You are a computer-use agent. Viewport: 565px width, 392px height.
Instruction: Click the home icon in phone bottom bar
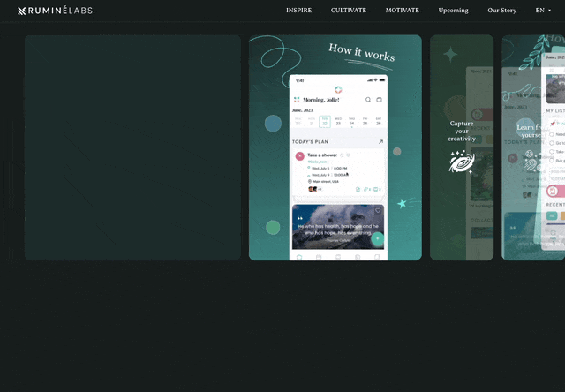pos(299,257)
